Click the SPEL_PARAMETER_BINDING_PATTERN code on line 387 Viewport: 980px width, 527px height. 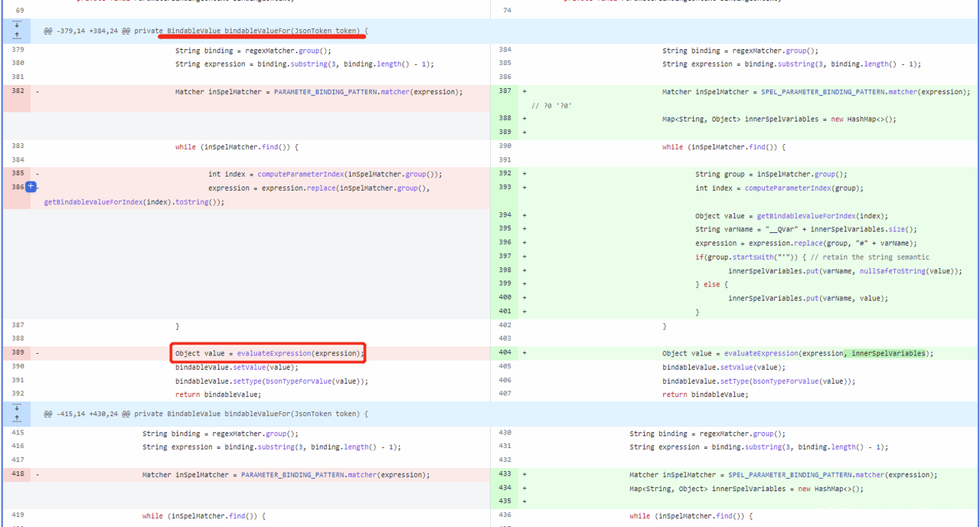click(x=822, y=92)
